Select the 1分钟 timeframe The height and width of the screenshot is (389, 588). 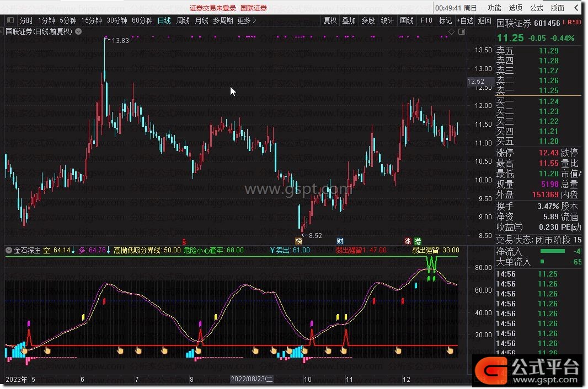[46, 20]
